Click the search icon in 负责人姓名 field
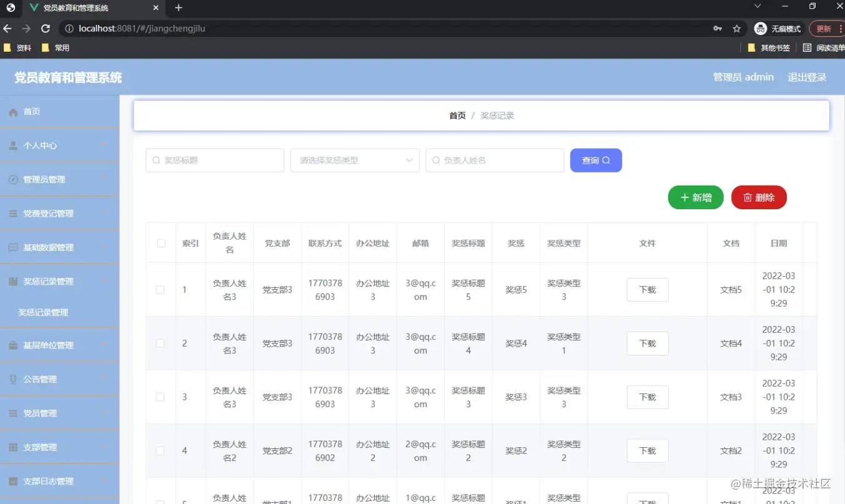The width and height of the screenshot is (845, 504). (x=436, y=161)
